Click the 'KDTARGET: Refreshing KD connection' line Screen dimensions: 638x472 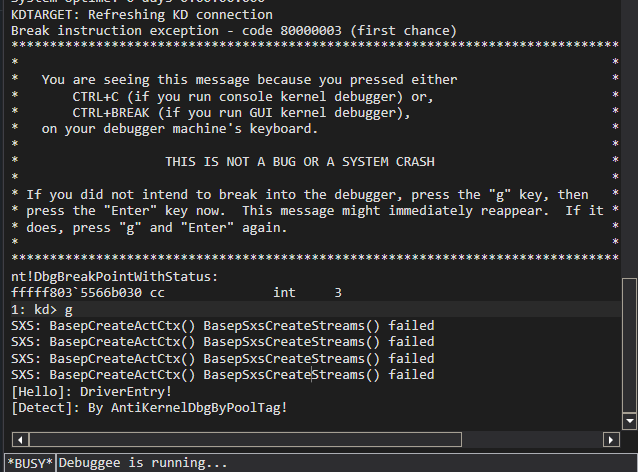point(142,15)
